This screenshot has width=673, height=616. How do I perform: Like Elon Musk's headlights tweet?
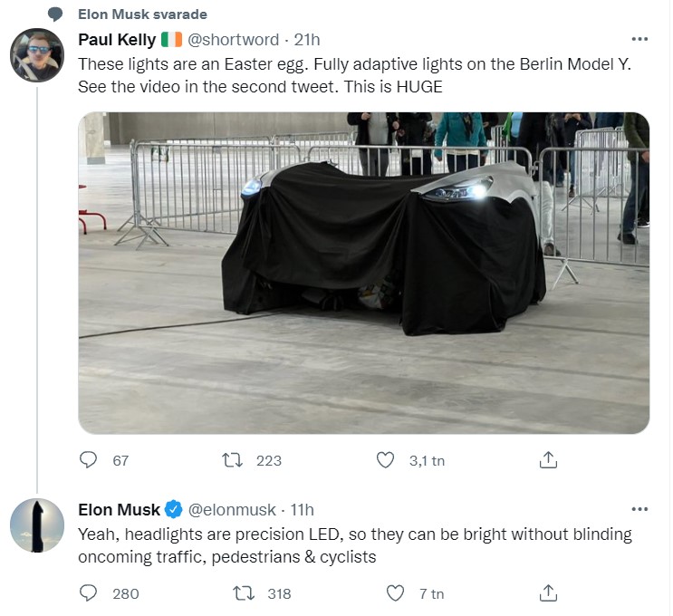point(395,593)
